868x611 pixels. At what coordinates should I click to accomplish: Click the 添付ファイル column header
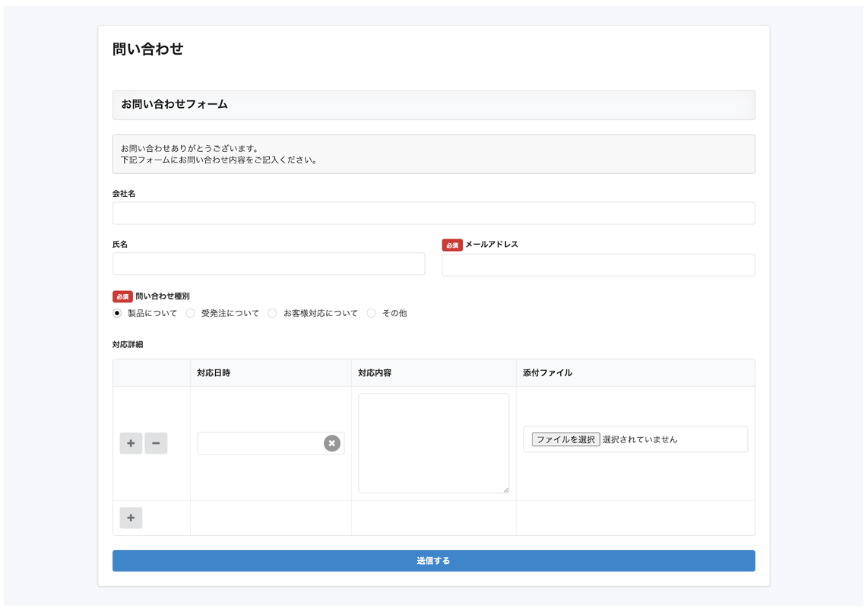pyautogui.click(x=547, y=373)
